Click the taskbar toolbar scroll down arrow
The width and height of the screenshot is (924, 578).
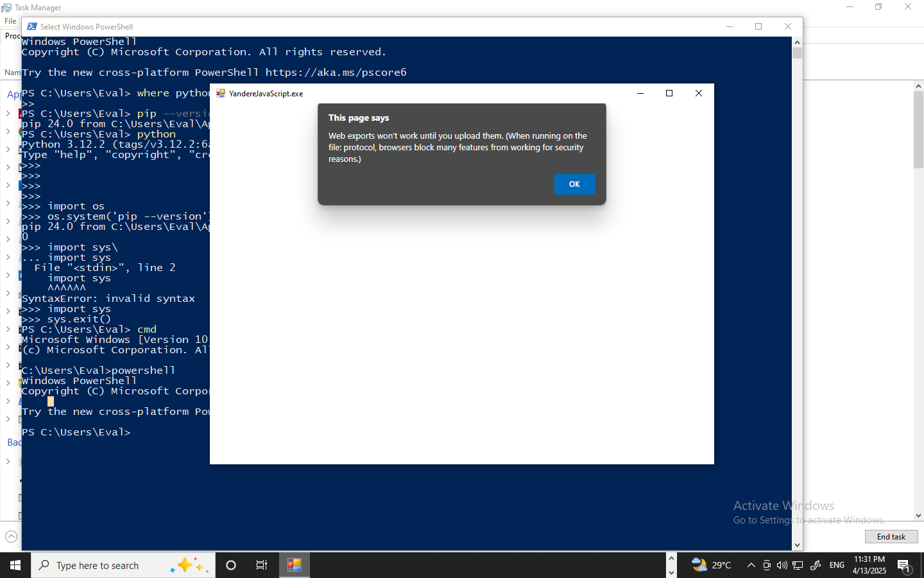(671, 572)
